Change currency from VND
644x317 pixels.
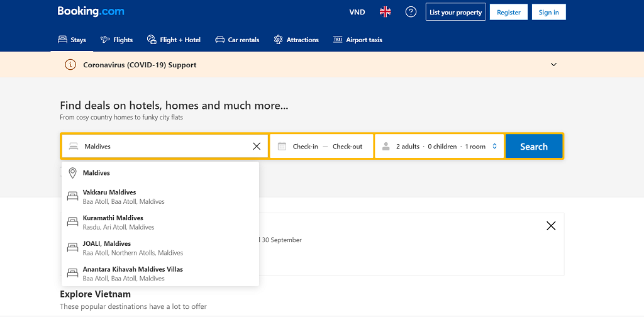(x=357, y=12)
